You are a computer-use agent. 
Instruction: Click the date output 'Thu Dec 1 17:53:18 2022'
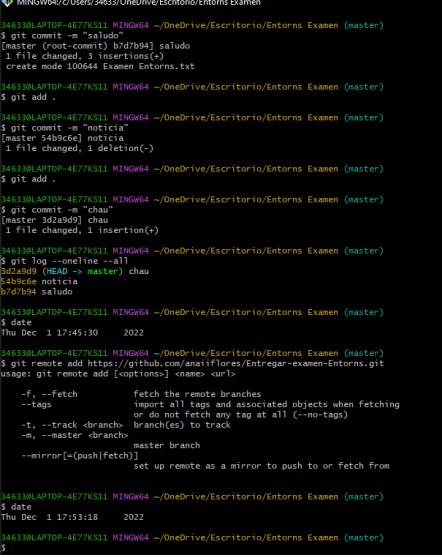point(72,517)
